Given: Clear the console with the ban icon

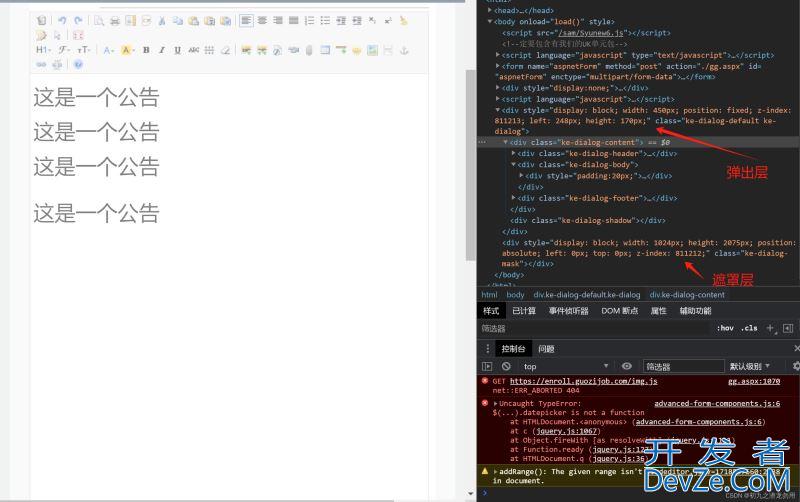Looking at the screenshot, I should click(506, 366).
